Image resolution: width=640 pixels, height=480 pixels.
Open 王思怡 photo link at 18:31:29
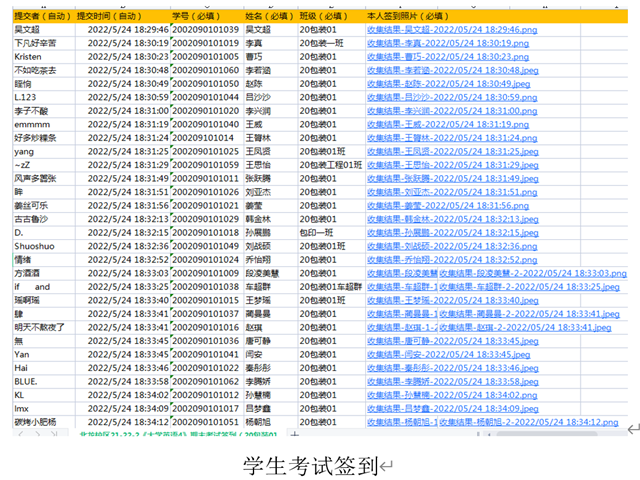(x=453, y=164)
